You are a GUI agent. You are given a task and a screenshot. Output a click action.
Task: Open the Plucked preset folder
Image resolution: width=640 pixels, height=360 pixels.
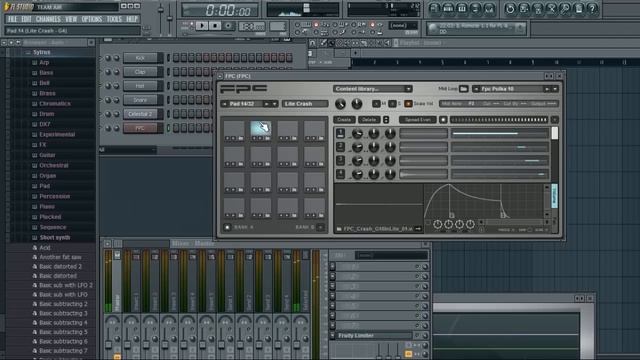tap(50, 217)
